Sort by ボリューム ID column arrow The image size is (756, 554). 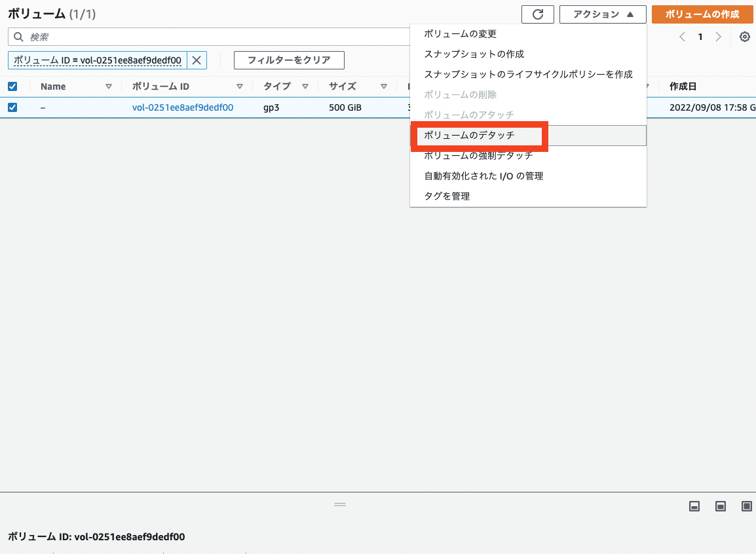[x=240, y=86]
